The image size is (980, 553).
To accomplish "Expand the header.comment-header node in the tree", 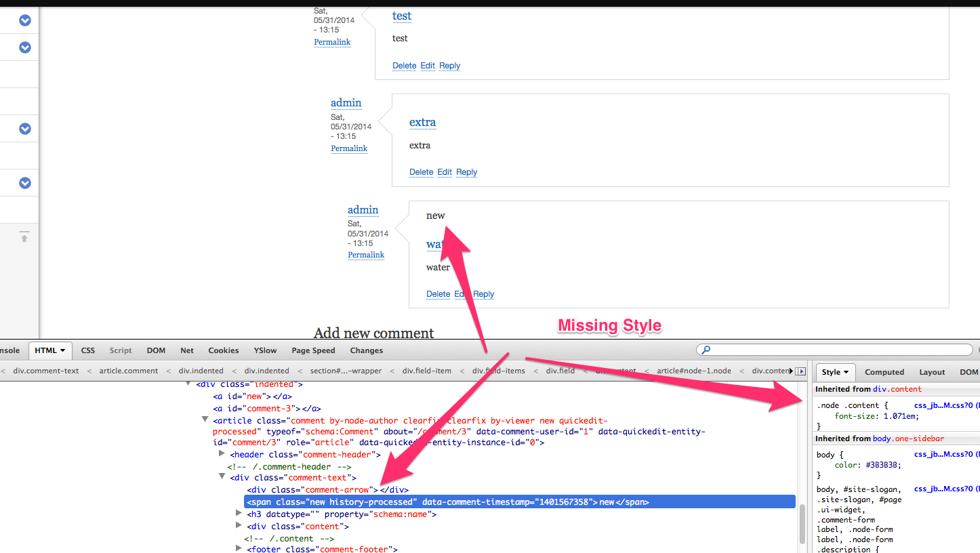I will click(x=222, y=453).
